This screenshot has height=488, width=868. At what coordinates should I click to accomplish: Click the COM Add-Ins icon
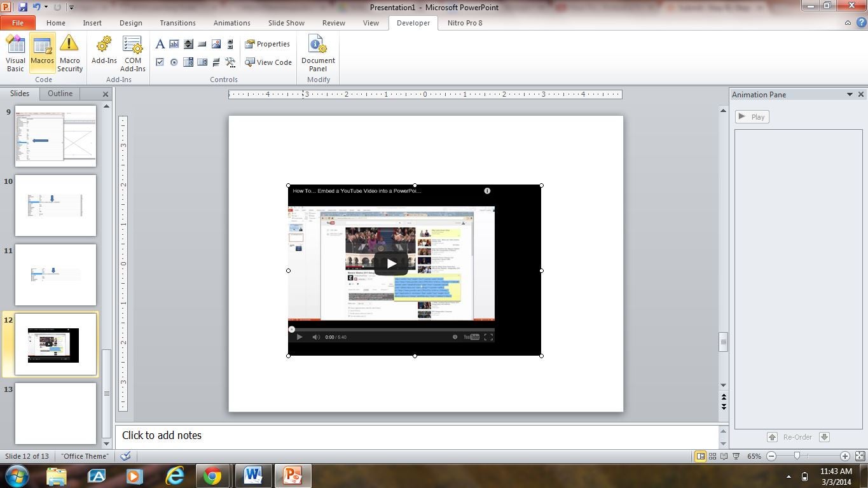[132, 53]
